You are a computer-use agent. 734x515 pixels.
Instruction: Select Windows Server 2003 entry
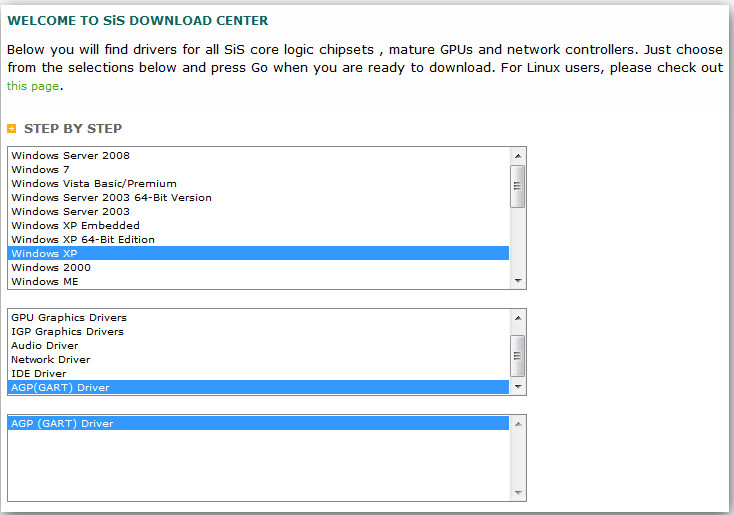[x=258, y=212]
